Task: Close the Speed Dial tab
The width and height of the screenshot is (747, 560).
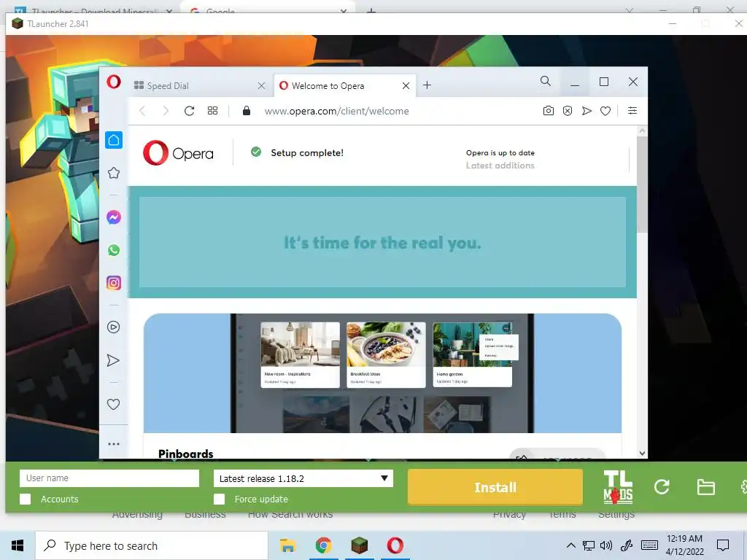Action: (x=261, y=86)
